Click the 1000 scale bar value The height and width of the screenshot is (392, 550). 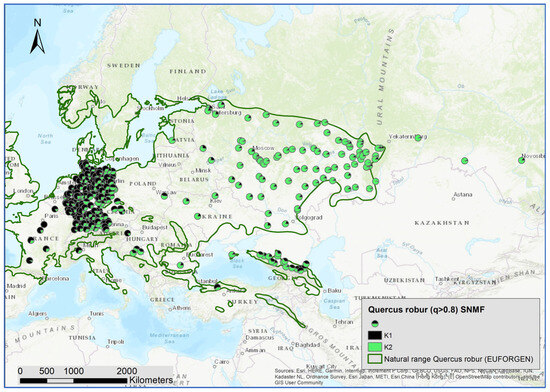(x=73, y=371)
